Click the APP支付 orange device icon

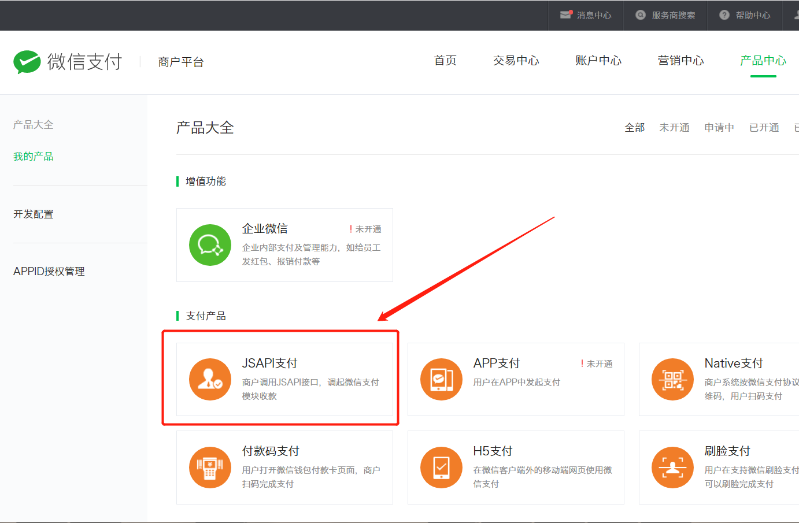click(x=441, y=379)
